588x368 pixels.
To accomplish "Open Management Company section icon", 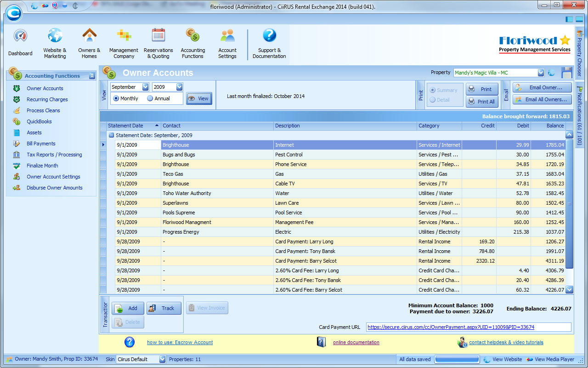I will [x=124, y=35].
